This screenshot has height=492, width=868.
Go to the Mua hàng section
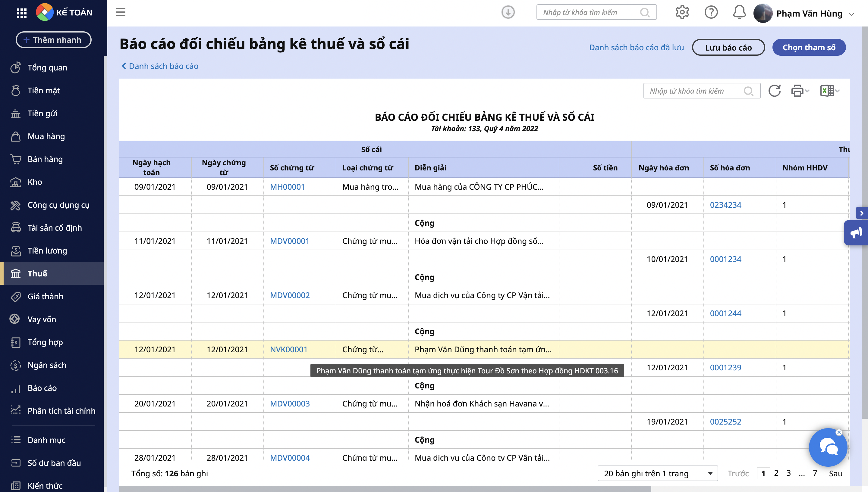(x=46, y=136)
